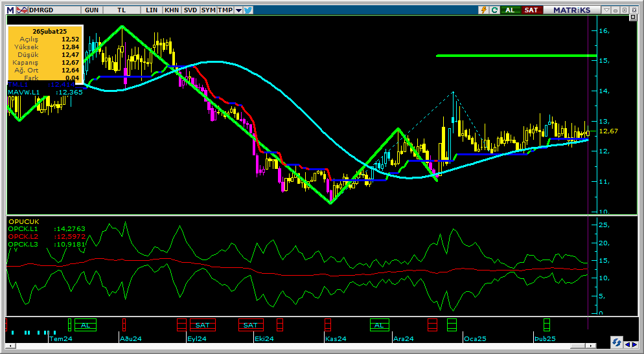The image size is (644, 354).
Task: Open the toolbar dropdown arrow next to TMP
Action: (238, 10)
